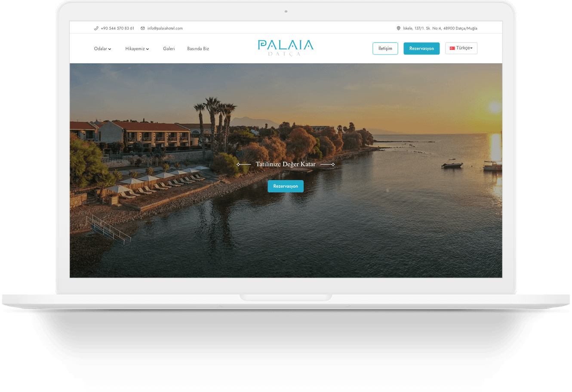Click the map pin location icon
The image size is (572, 392).
[399, 28]
